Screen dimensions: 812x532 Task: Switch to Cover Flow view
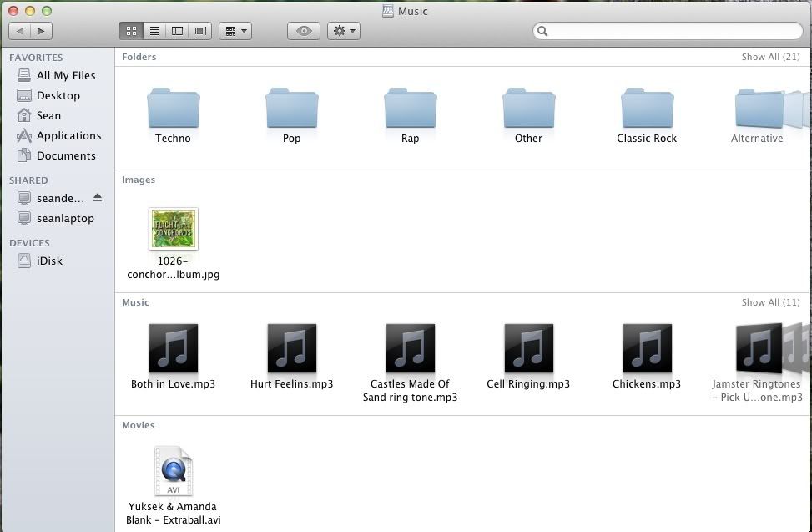click(x=199, y=30)
